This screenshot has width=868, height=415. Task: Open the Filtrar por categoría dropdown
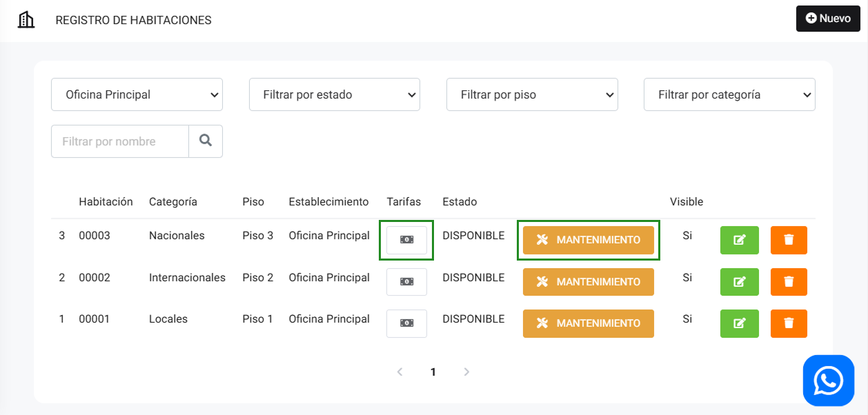coord(729,94)
